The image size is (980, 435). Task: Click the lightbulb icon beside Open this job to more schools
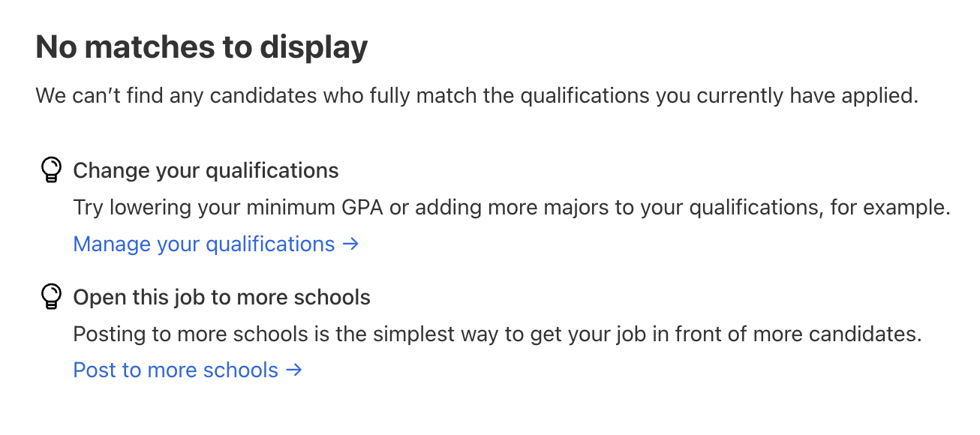point(51,295)
